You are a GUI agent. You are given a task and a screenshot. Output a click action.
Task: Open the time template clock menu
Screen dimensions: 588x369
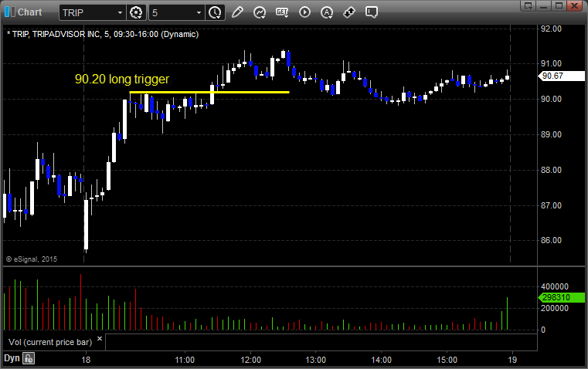tap(215, 12)
